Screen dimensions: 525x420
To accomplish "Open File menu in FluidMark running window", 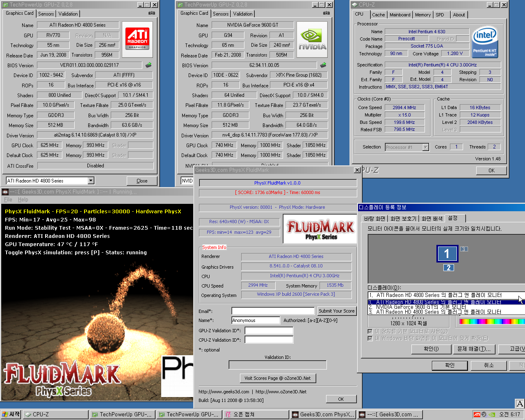I will (x=8, y=199).
